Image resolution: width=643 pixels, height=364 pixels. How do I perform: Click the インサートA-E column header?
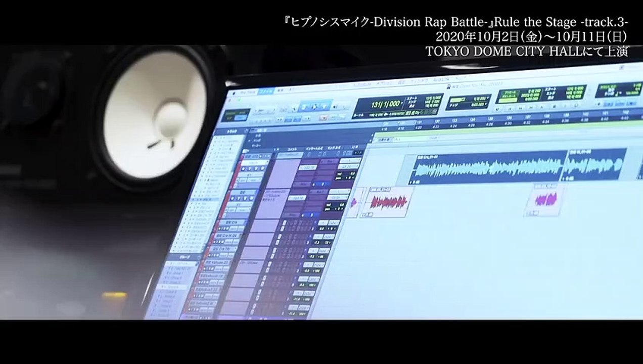[x=314, y=148]
